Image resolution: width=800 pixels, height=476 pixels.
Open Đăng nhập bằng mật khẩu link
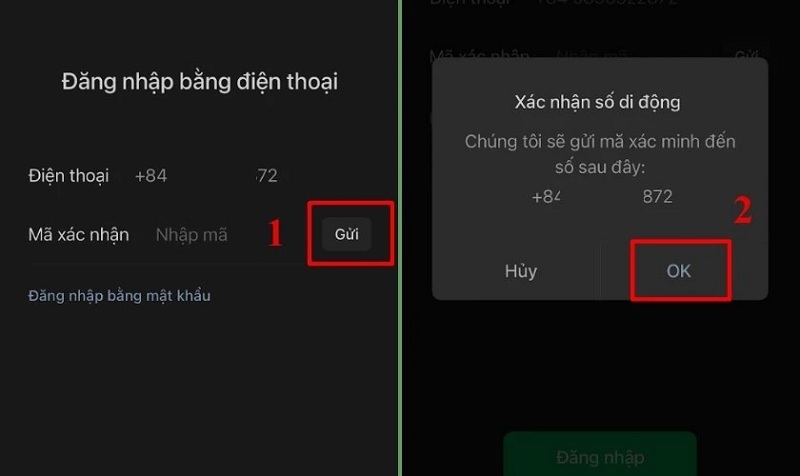pos(119,296)
